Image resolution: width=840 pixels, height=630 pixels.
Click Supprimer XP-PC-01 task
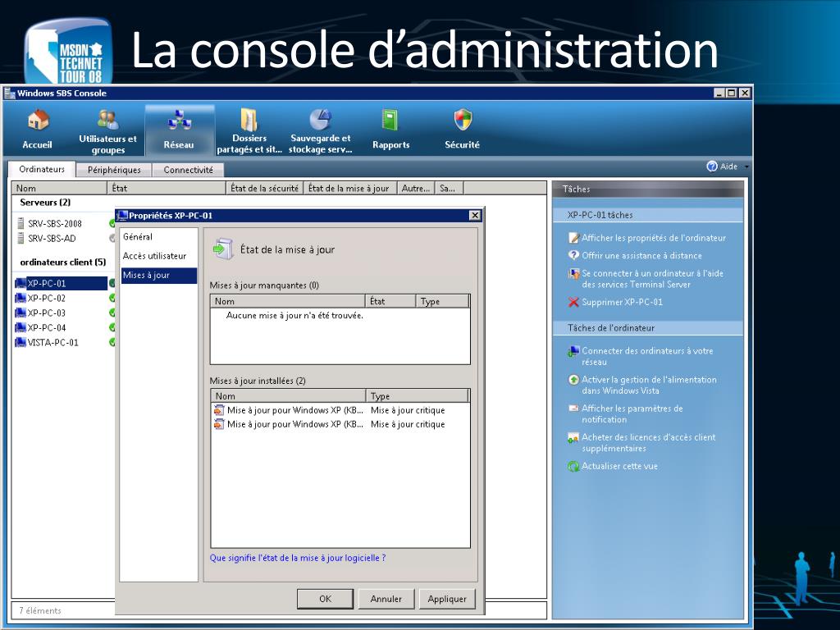[x=622, y=302]
